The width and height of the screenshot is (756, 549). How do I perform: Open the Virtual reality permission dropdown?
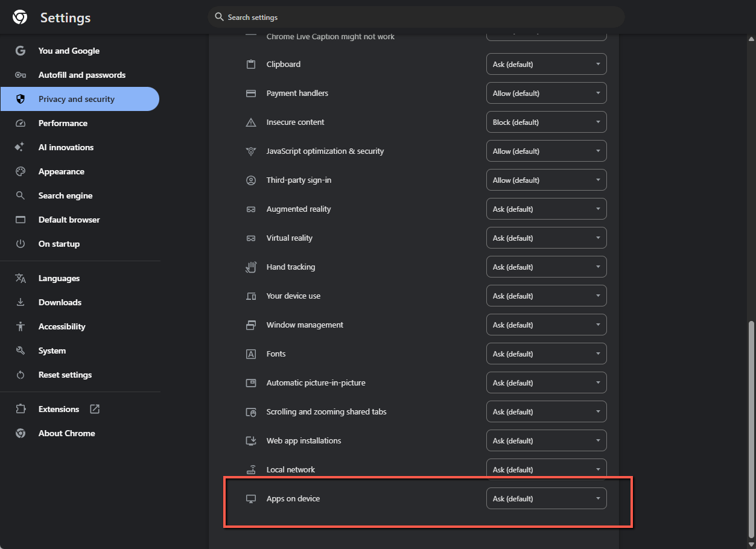coord(546,238)
